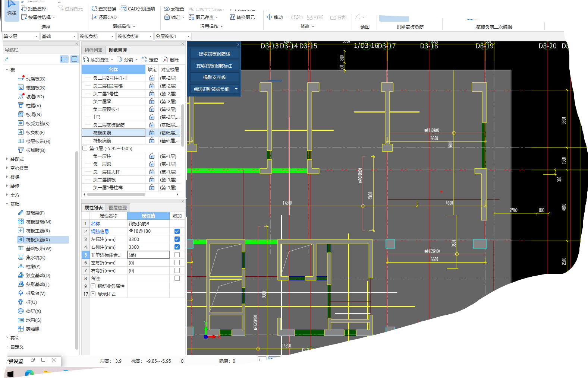Check 非单边标注含 附加 checkbox
588x378 pixels.
(x=177, y=255)
